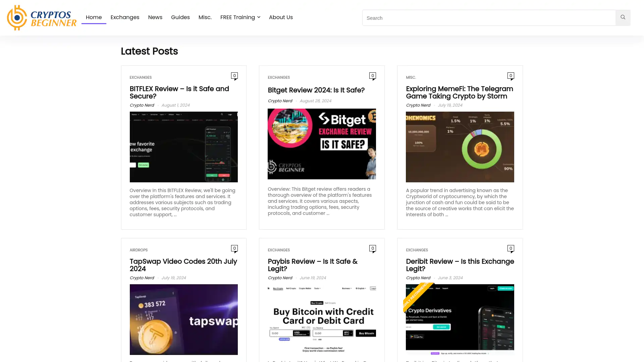Click the Cryptos Beginner logo

pyautogui.click(x=42, y=18)
